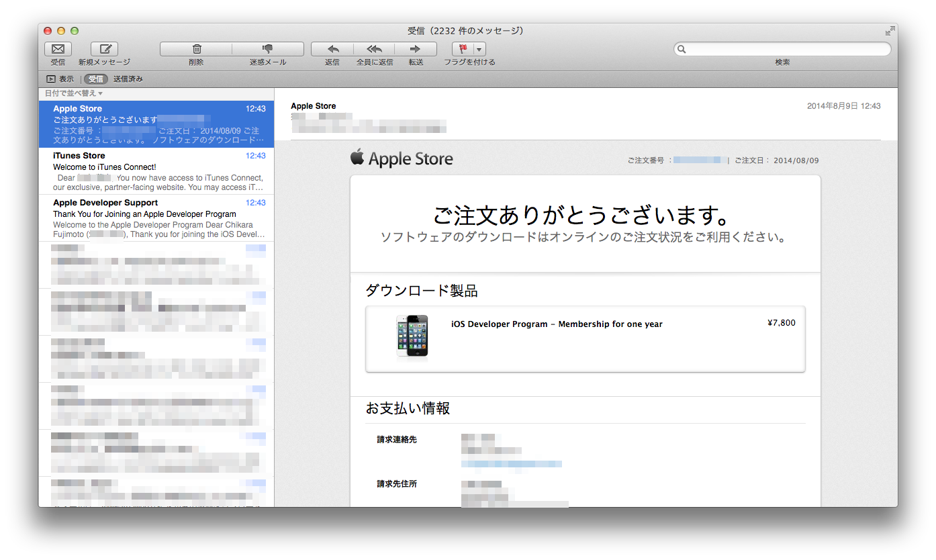Compose a new message with pencil icon
936x560 pixels.
click(104, 49)
